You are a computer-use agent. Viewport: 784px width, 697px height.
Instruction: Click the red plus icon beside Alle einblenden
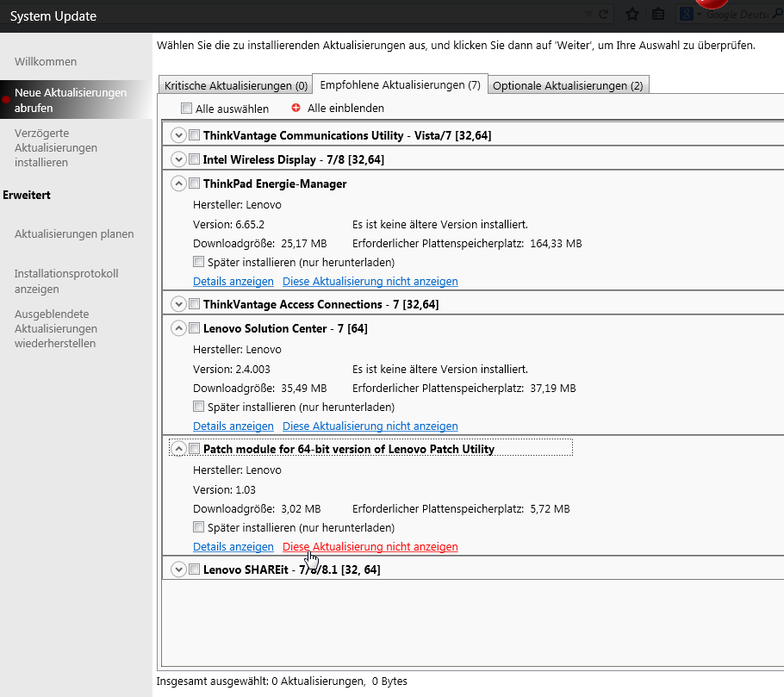(x=296, y=108)
